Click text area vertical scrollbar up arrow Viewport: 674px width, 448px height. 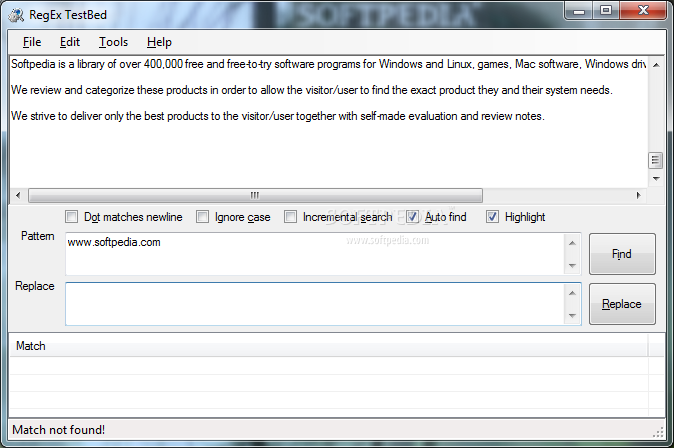pyautogui.click(x=656, y=65)
